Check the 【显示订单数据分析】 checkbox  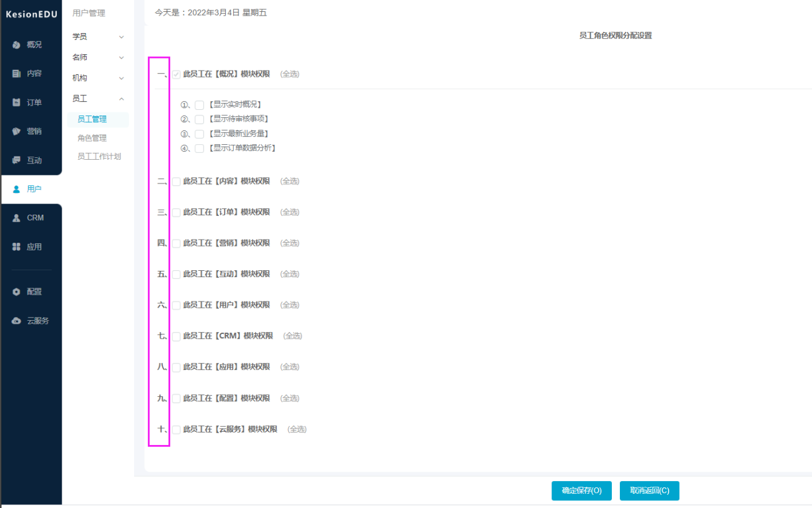[200, 149]
